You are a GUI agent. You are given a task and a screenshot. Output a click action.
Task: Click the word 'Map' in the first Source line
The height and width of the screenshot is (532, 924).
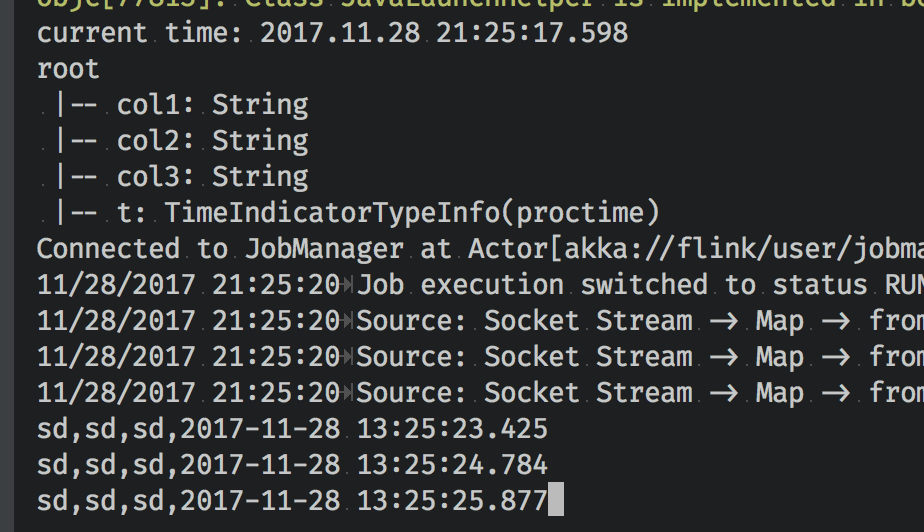point(779,321)
